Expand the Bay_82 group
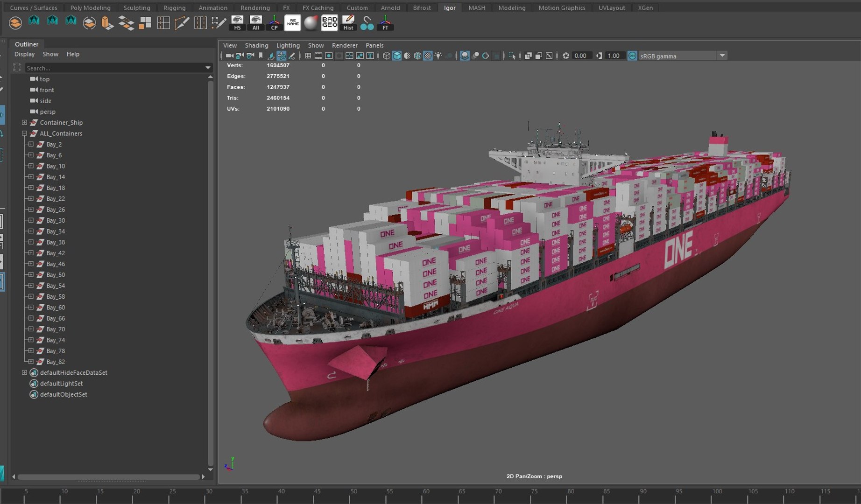The height and width of the screenshot is (504, 861). 31,362
